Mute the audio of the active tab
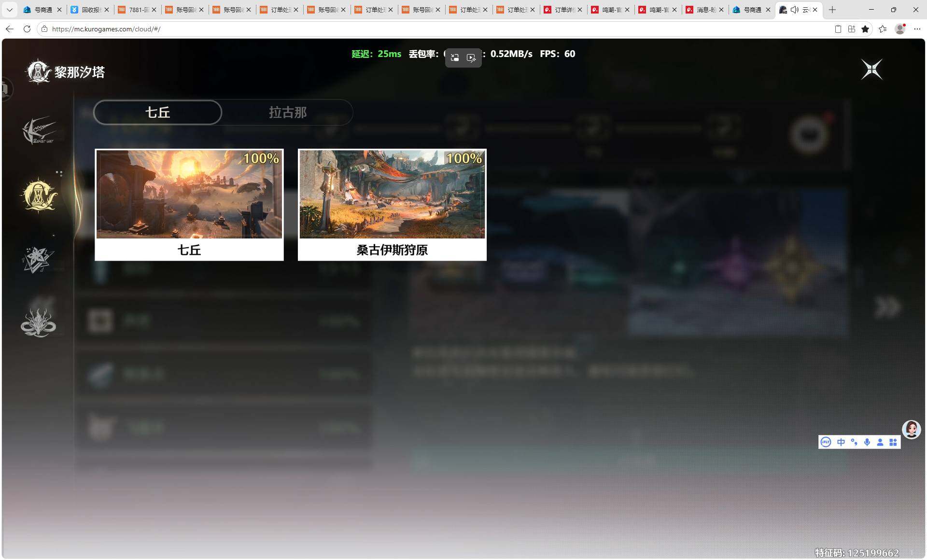This screenshot has height=560, width=927. pyautogui.click(x=794, y=10)
